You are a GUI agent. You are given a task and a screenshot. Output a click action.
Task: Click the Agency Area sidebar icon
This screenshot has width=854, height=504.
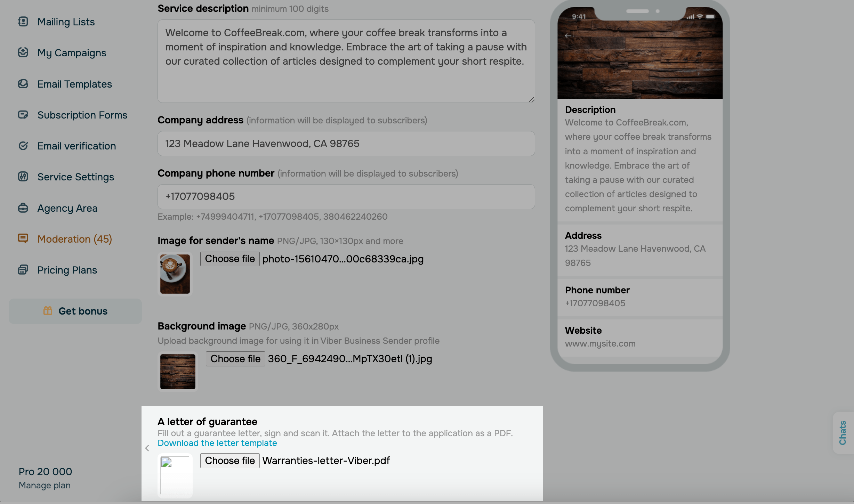point(23,208)
